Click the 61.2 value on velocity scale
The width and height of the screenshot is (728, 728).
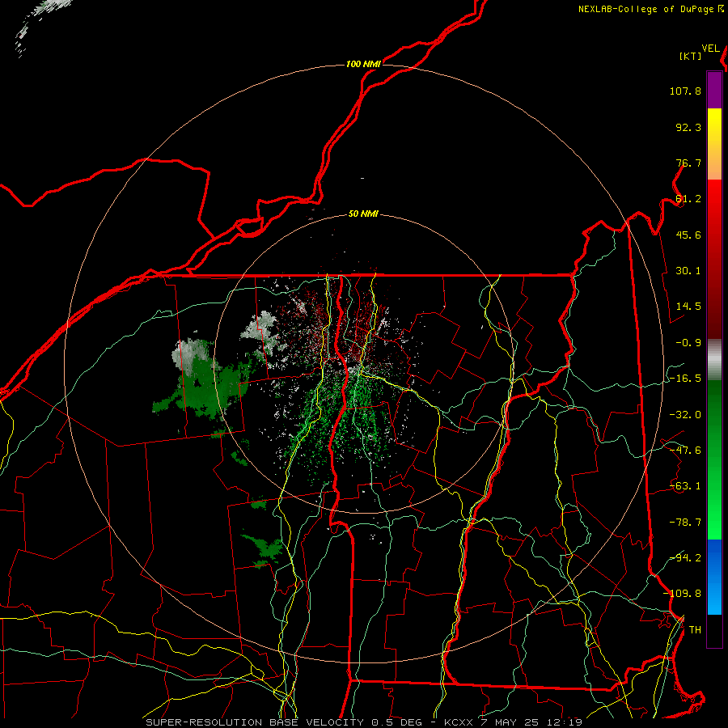(688, 199)
